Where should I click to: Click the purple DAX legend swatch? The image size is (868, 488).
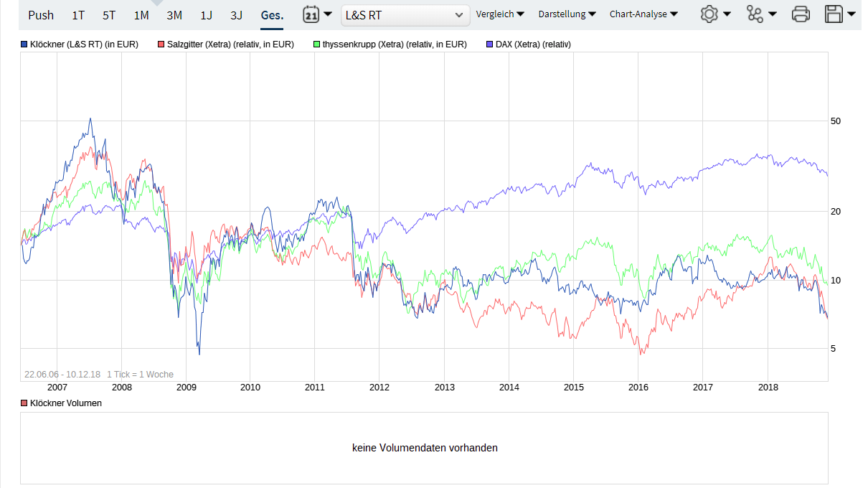click(490, 44)
